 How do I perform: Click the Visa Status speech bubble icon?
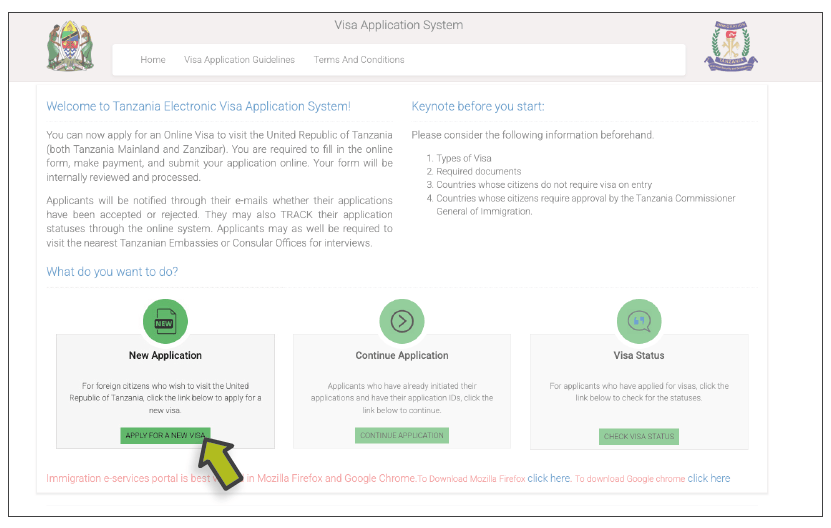click(639, 321)
